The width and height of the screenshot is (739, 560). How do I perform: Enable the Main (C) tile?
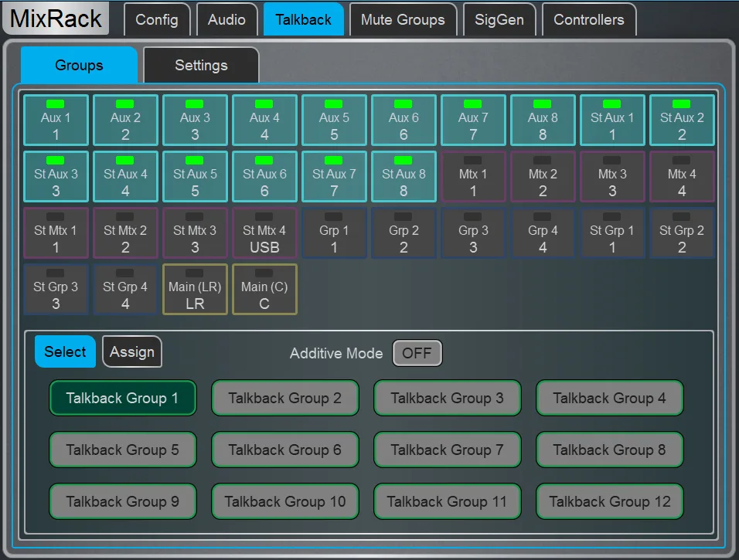pyautogui.click(x=264, y=289)
